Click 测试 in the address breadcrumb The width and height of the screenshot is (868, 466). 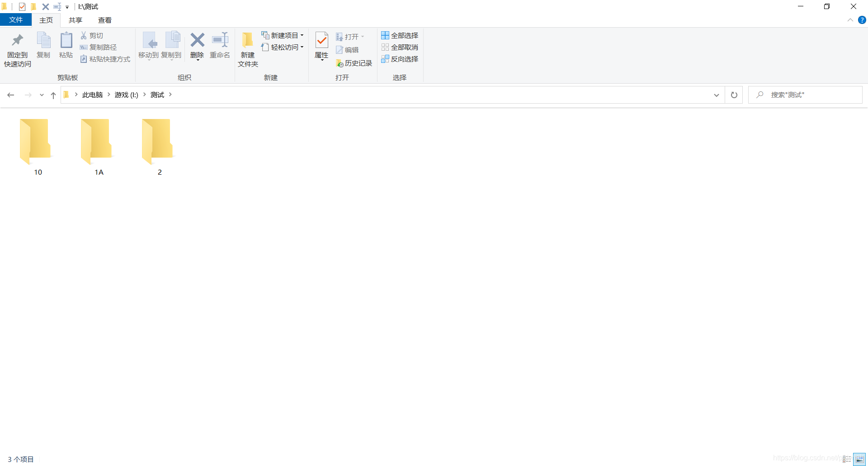pos(157,95)
